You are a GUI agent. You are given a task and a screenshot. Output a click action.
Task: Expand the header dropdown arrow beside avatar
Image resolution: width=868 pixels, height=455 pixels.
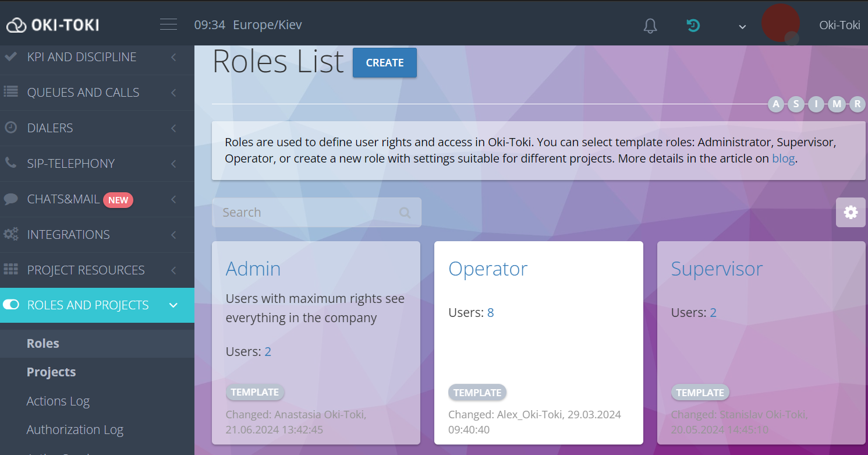[x=742, y=26]
